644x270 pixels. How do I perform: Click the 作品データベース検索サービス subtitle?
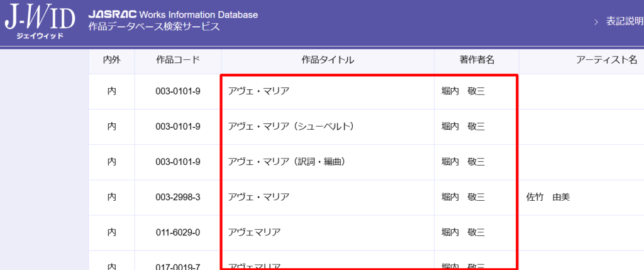click(x=154, y=27)
